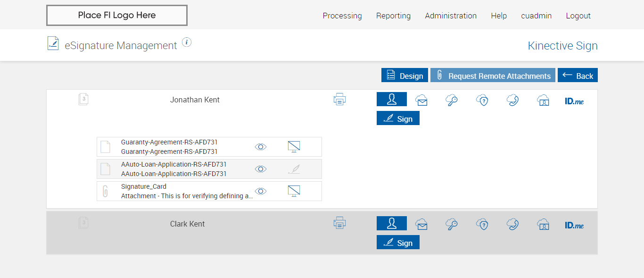Image resolution: width=644 pixels, height=278 pixels.
Task: Click the phone authentication icon for Jonathan Kent
Action: [x=512, y=100]
